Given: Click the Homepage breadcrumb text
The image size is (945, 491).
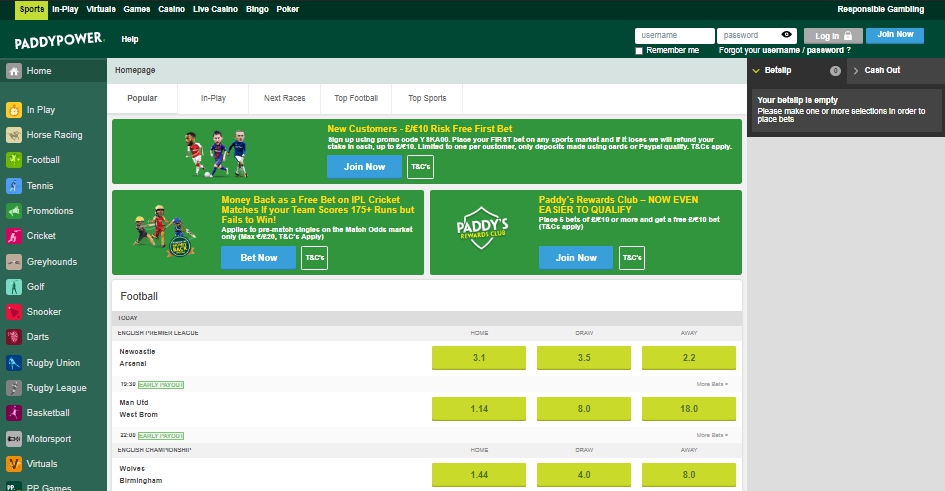Looking at the screenshot, I should [x=135, y=70].
